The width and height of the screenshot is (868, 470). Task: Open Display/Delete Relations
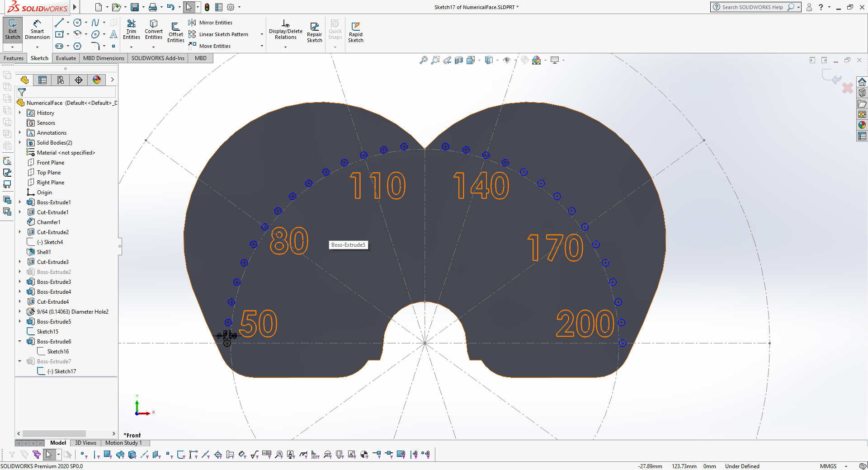coord(286,30)
